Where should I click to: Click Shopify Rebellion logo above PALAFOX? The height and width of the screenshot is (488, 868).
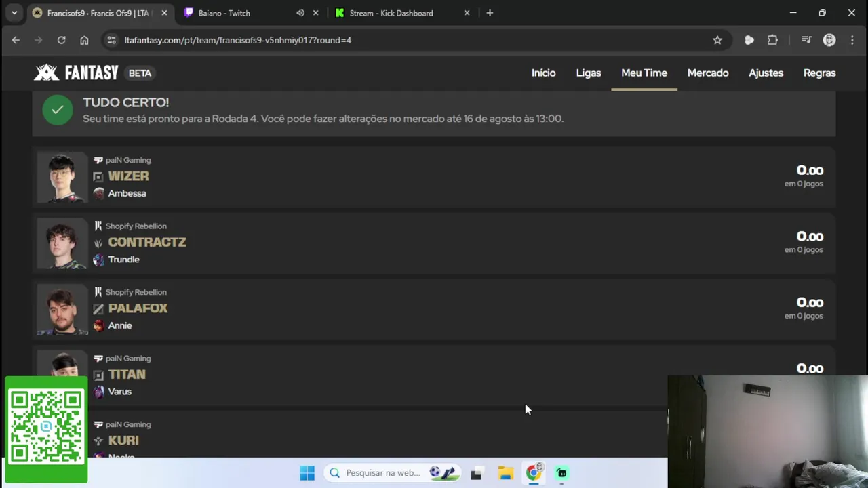98,292
